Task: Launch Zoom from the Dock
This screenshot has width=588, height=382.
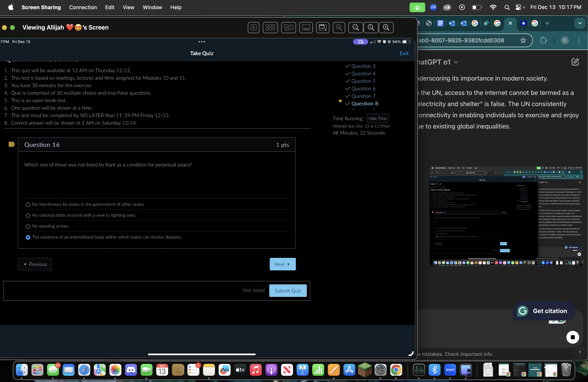Action: pyautogui.click(x=450, y=370)
